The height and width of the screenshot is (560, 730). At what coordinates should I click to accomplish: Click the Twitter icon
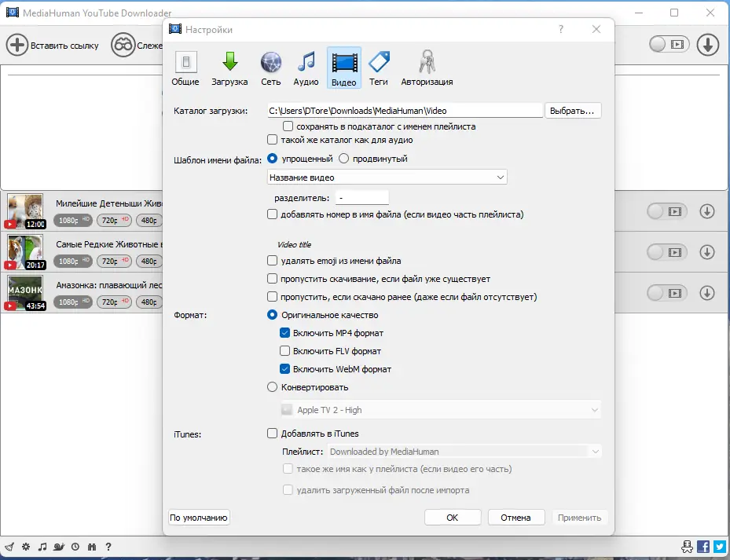[720, 547]
